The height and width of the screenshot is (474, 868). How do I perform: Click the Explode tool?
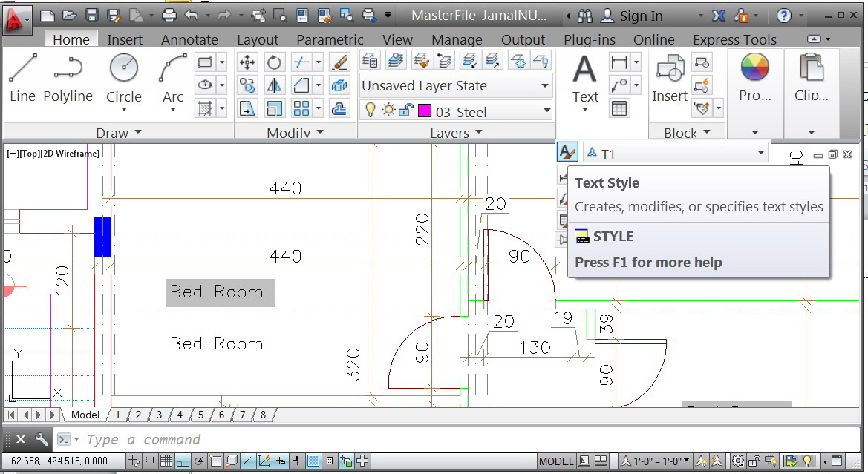pos(339,85)
